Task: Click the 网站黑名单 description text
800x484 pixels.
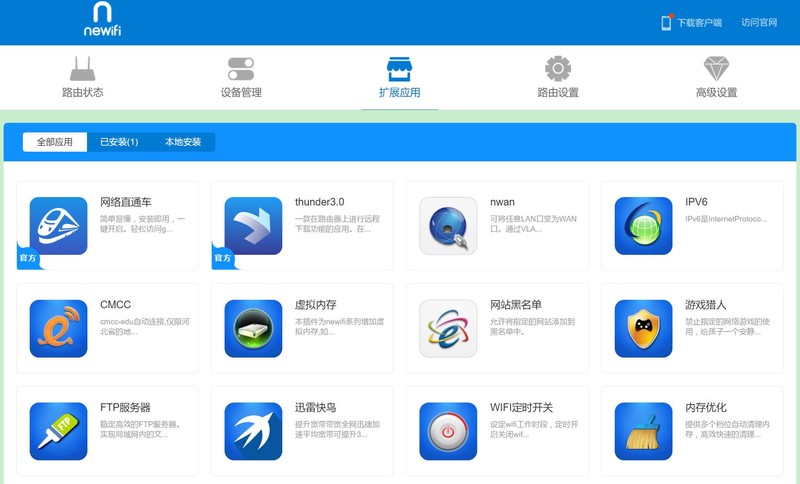Action: tap(532, 326)
